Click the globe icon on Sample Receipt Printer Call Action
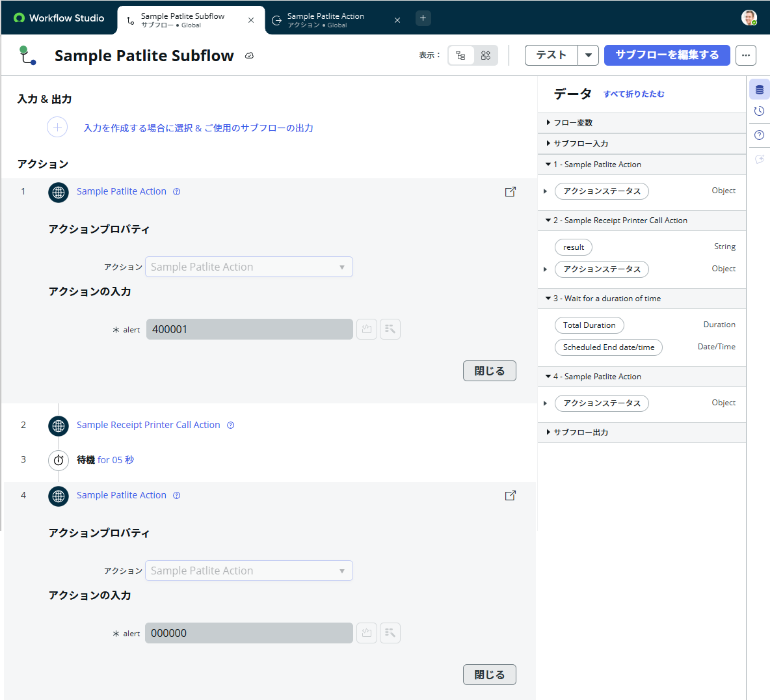 click(58, 425)
